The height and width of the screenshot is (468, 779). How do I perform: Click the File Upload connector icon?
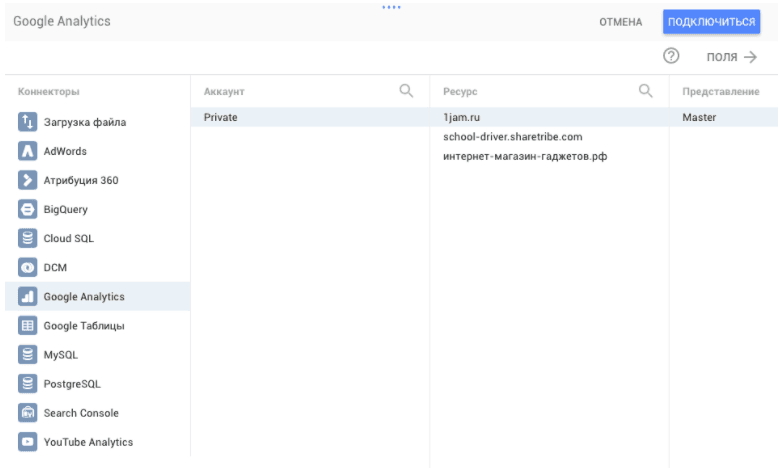coord(27,122)
